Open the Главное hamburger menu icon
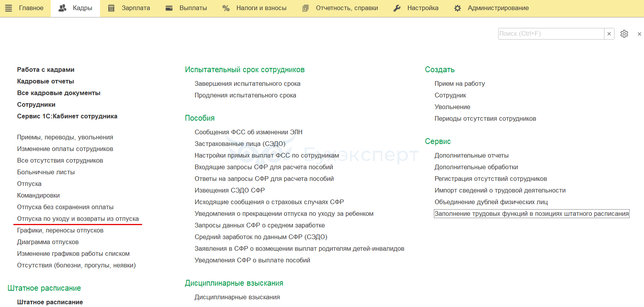Screen dimensions: 644x307 pyautogui.click(x=9, y=8)
